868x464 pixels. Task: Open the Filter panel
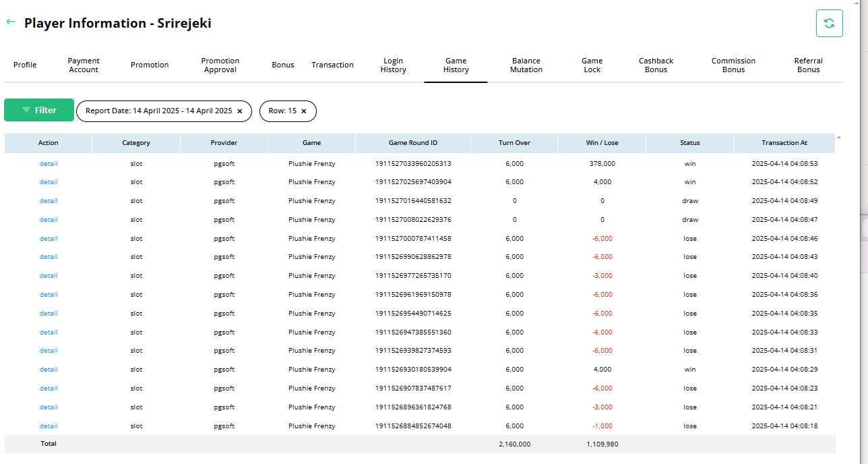point(39,110)
